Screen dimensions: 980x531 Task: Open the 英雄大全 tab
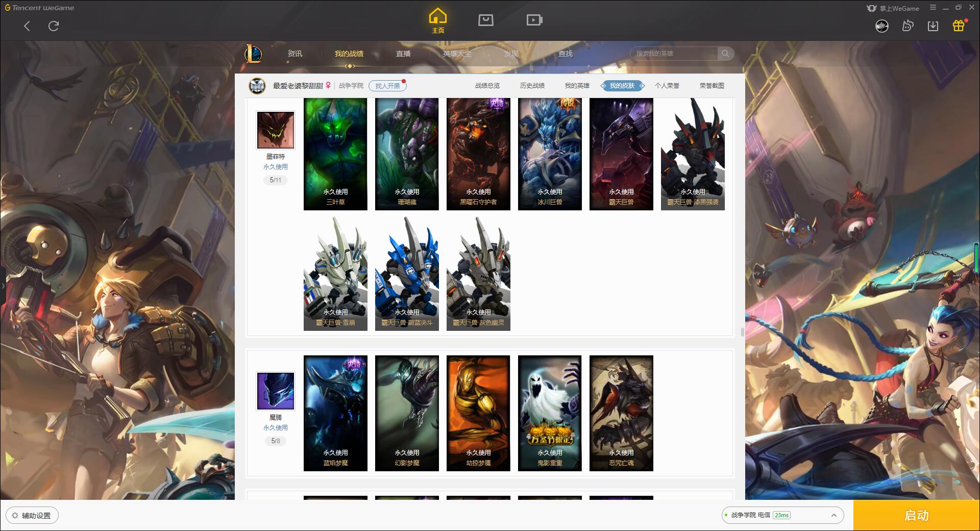457,54
